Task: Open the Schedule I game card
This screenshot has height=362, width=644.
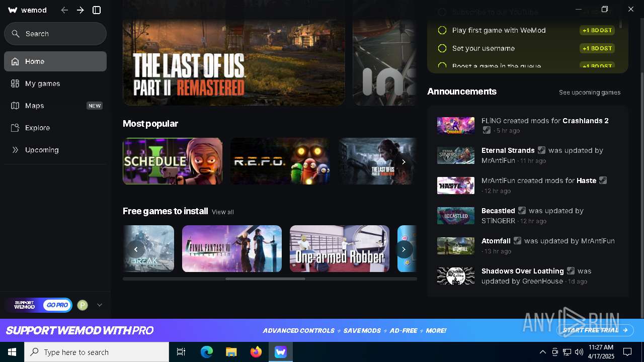Action: pos(173,161)
